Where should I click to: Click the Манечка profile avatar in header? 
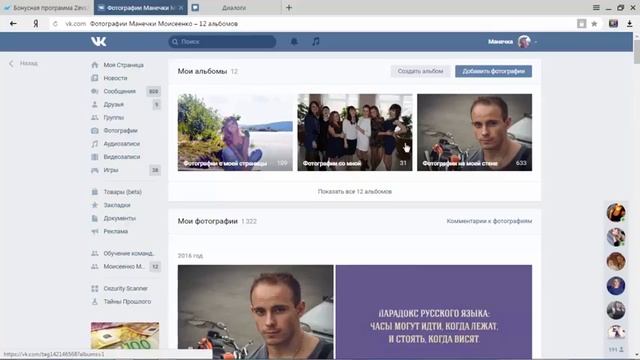524,41
